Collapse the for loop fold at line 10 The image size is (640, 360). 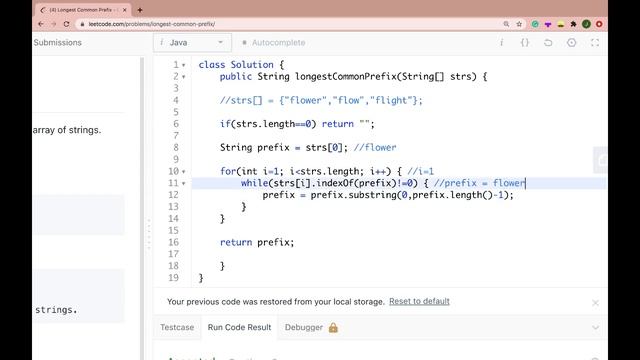pos(184,172)
